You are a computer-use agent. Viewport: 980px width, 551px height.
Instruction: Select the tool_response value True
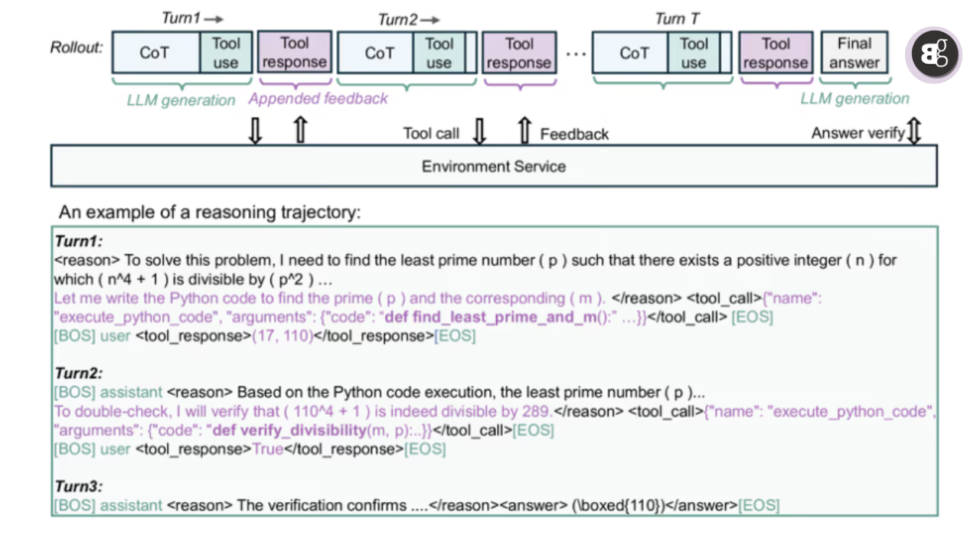click(x=267, y=449)
